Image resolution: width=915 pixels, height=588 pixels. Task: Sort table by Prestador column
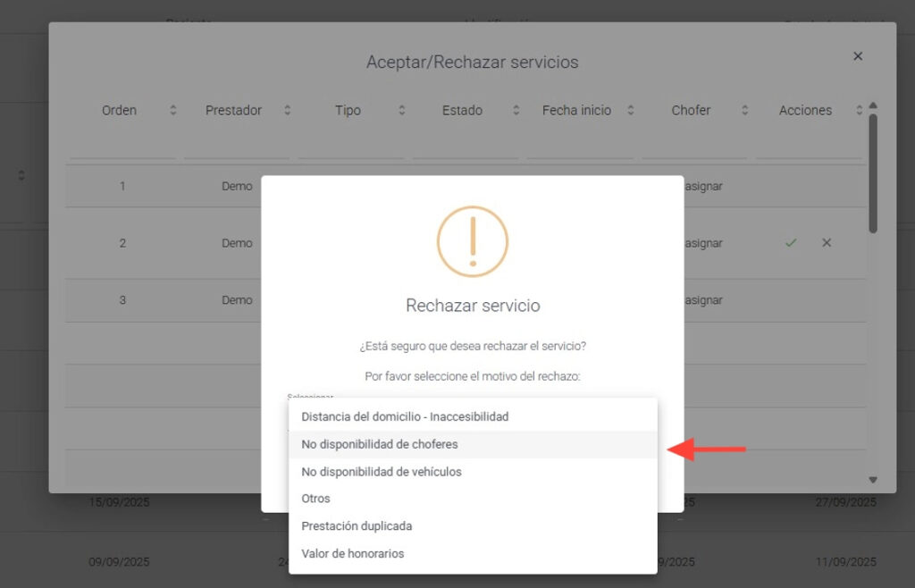pos(287,111)
